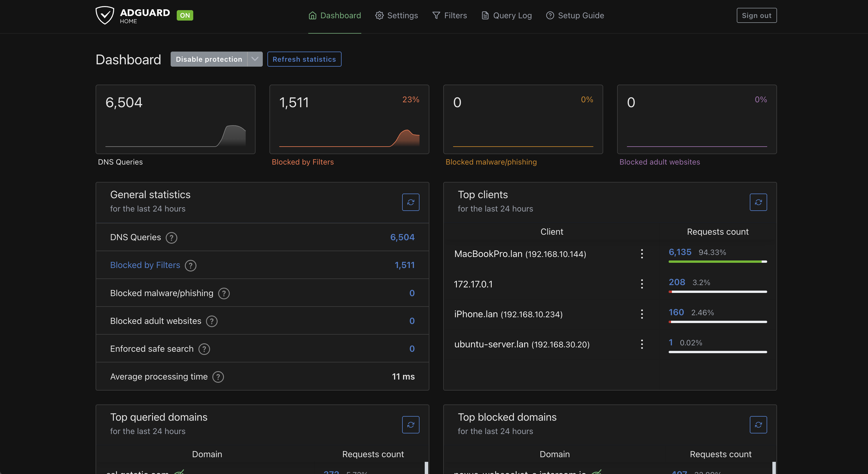
Task: Refresh the Top queried domains panel
Action: [x=411, y=424]
